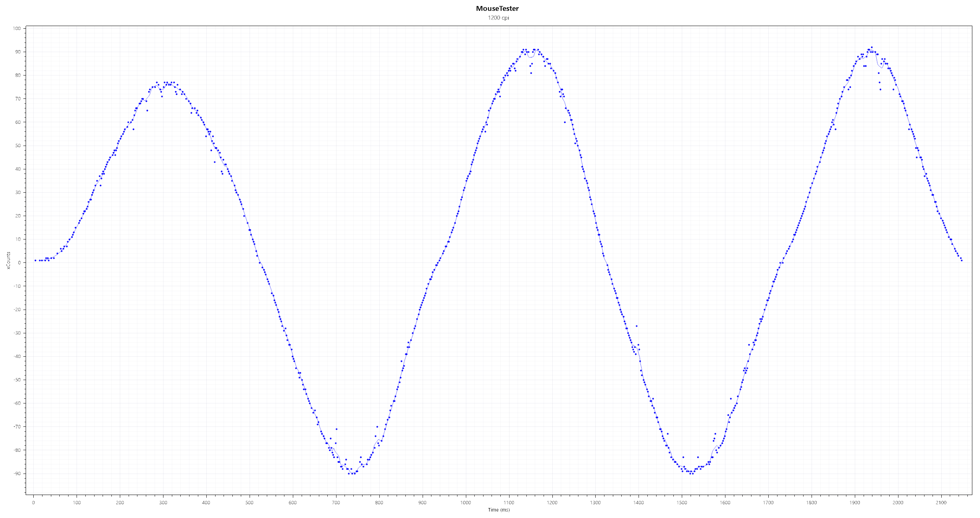980x518 pixels.
Task: Click the 50 tick label on xCounts axis
Action: pyautogui.click(x=18, y=146)
